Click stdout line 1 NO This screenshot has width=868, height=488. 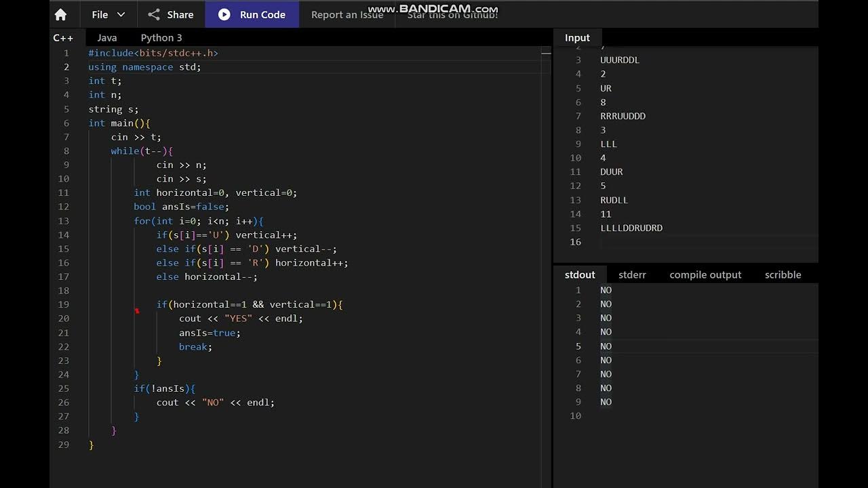coord(606,290)
